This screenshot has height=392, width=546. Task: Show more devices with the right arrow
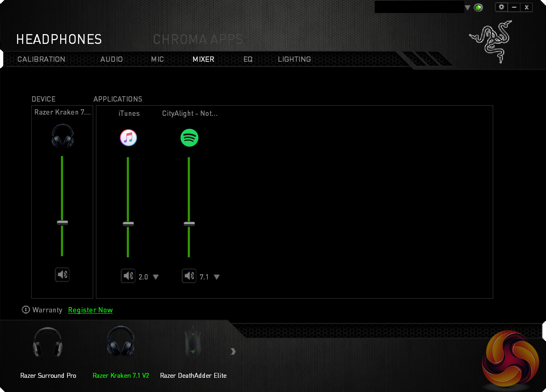tap(233, 351)
